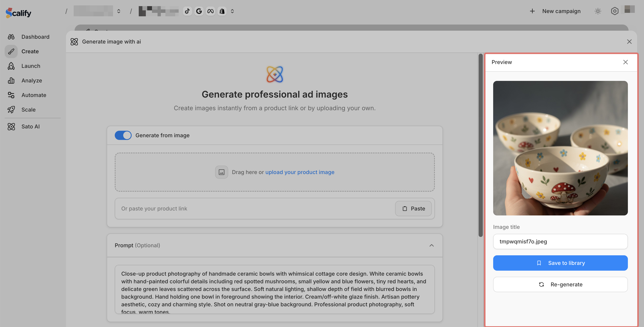
Task: Click the Re-generate button
Action: (x=560, y=284)
